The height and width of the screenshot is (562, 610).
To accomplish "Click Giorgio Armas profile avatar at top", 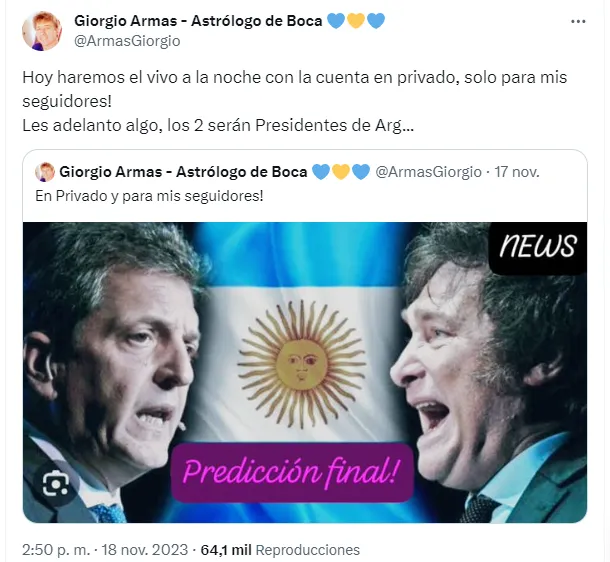I will [42, 31].
